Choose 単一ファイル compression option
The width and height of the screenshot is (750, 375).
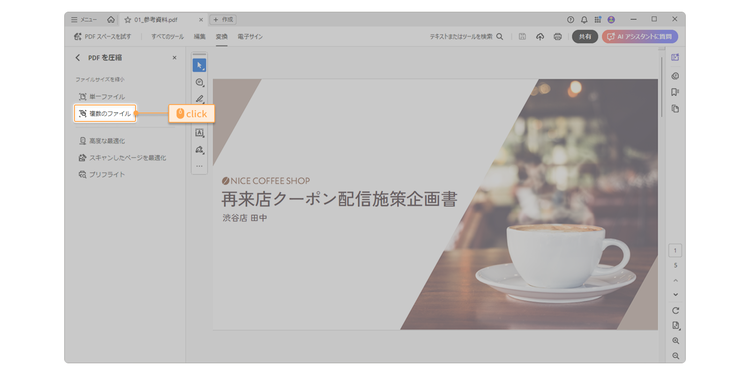(x=102, y=97)
